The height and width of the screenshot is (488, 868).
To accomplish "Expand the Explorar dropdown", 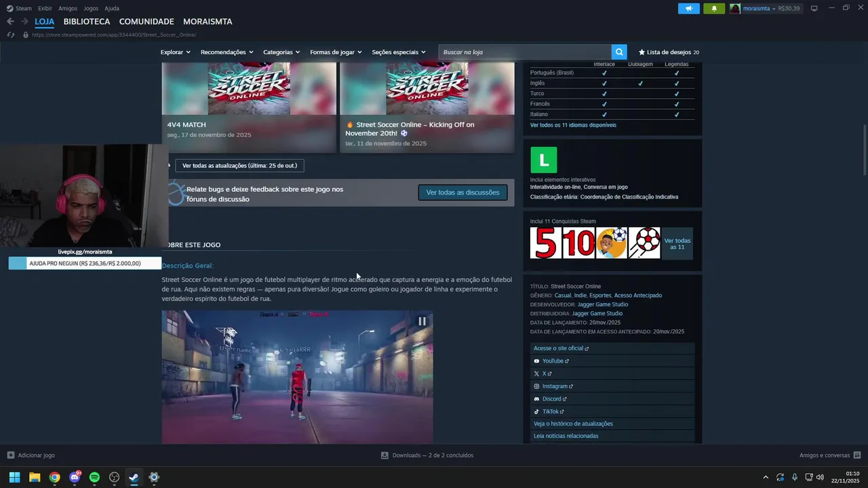I will pos(175,52).
